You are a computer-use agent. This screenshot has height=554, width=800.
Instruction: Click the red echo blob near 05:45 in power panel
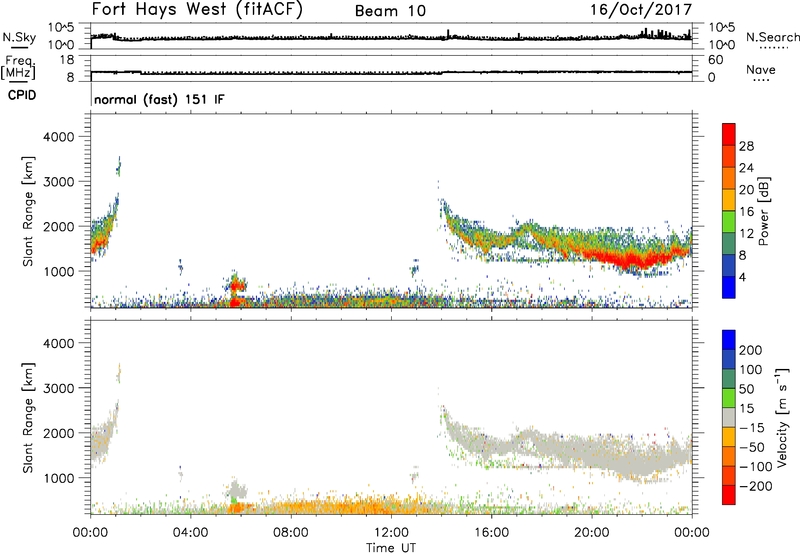235,286
